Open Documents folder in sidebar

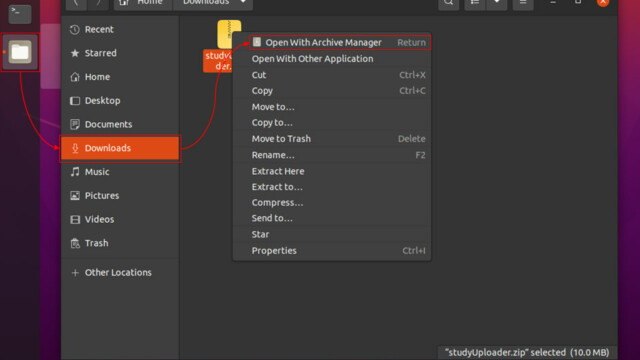click(120, 124)
